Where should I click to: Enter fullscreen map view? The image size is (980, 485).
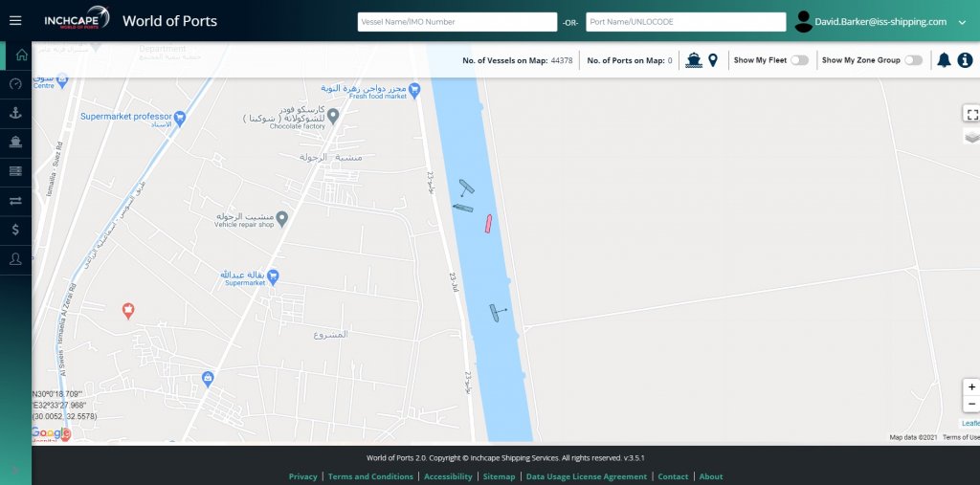[x=971, y=114]
